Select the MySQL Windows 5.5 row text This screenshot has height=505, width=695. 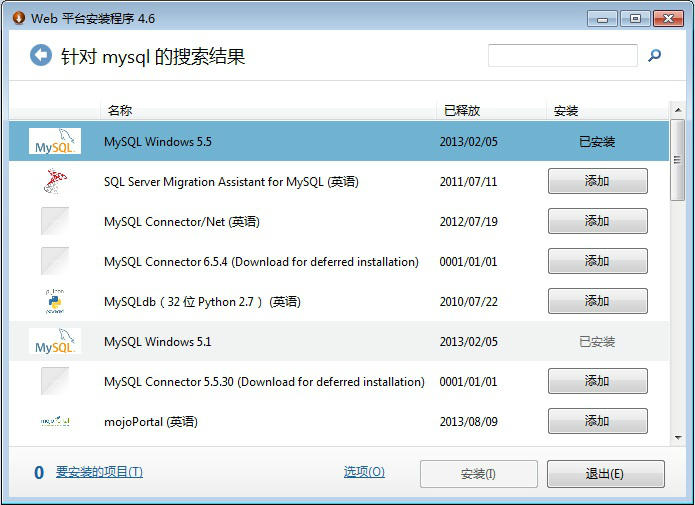point(158,141)
